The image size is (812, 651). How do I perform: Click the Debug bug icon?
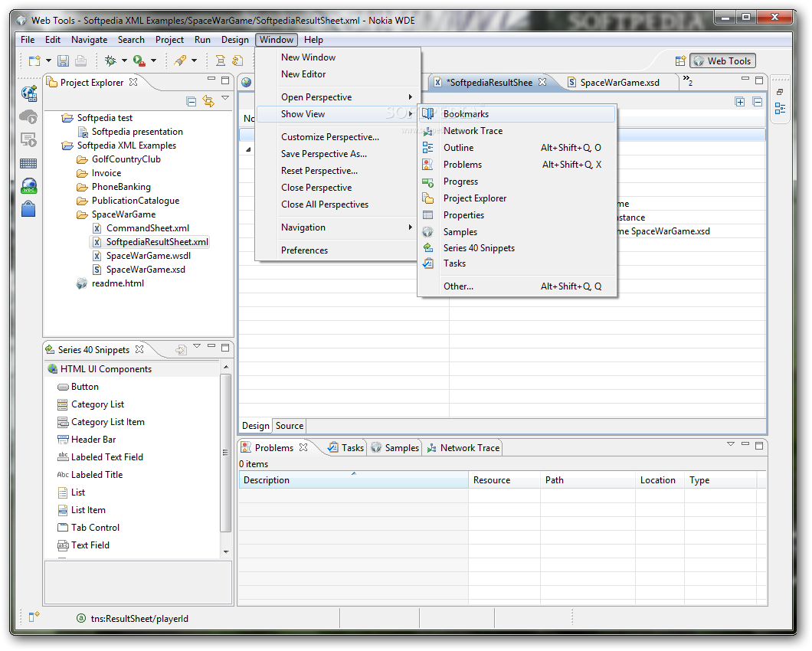pos(110,61)
